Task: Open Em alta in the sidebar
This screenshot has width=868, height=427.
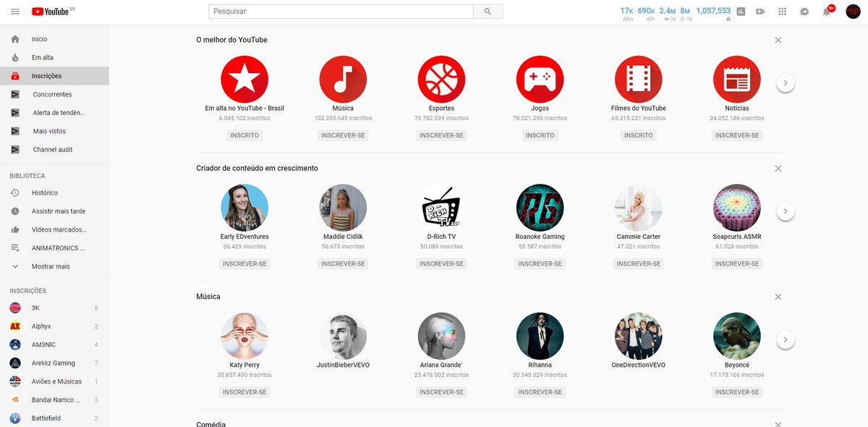Action: point(54,57)
